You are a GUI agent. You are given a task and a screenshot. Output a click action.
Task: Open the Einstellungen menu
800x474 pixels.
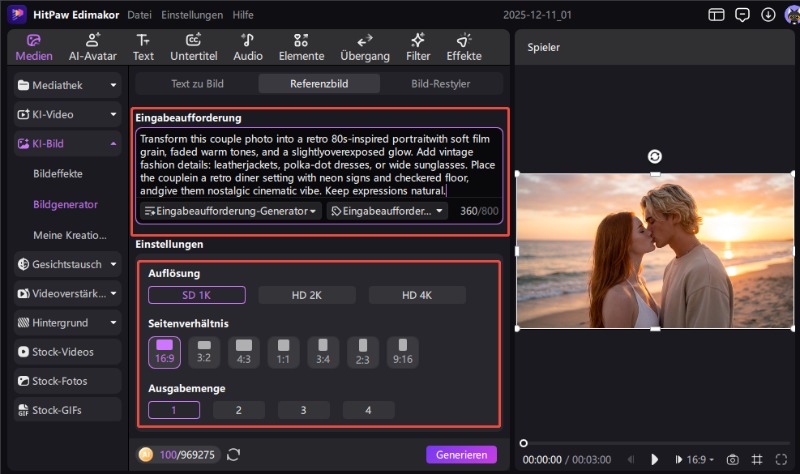[x=192, y=15]
